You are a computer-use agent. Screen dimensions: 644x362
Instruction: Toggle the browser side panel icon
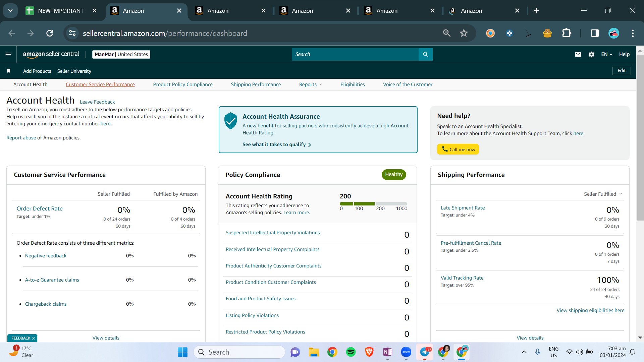[x=595, y=33]
